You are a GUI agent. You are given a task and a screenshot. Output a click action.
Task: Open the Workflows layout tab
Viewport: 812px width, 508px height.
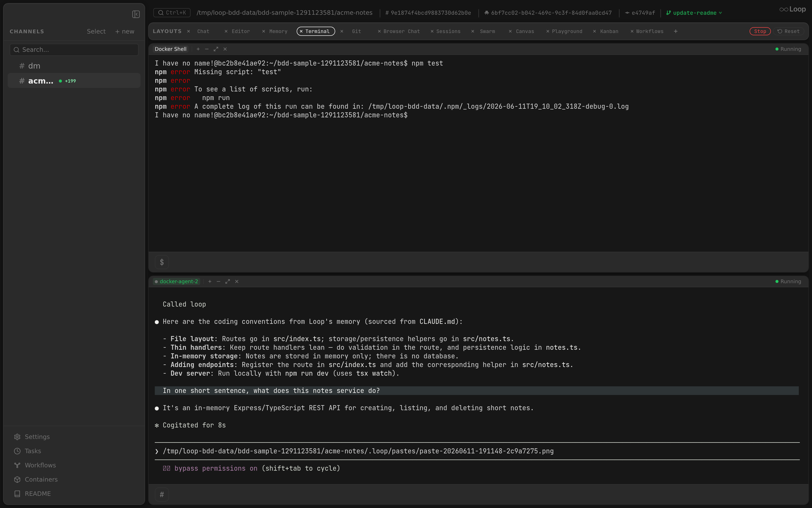click(650, 31)
